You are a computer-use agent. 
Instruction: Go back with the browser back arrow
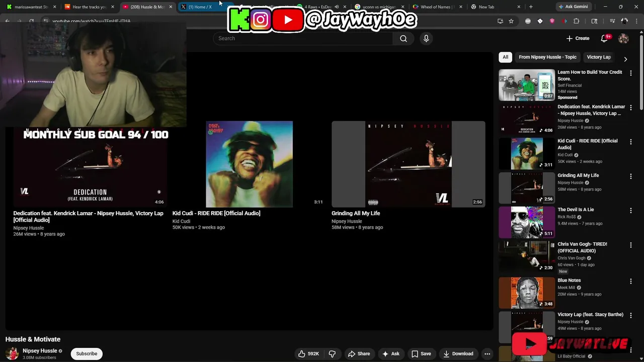[7, 21]
